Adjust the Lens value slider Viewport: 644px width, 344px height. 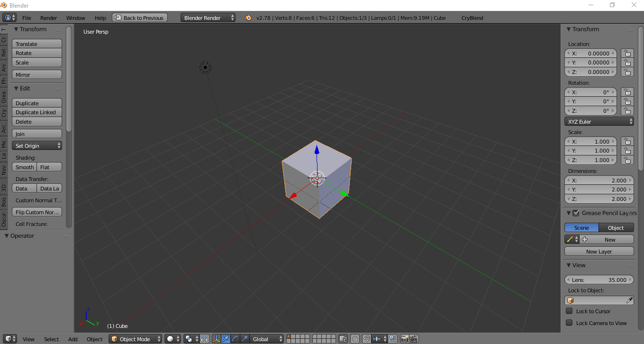click(x=599, y=280)
